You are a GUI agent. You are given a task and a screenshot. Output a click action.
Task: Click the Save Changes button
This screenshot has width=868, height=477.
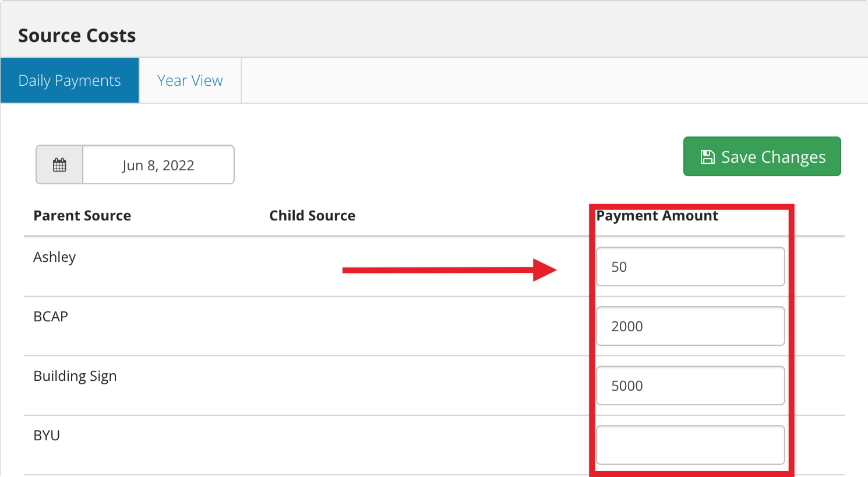(762, 156)
